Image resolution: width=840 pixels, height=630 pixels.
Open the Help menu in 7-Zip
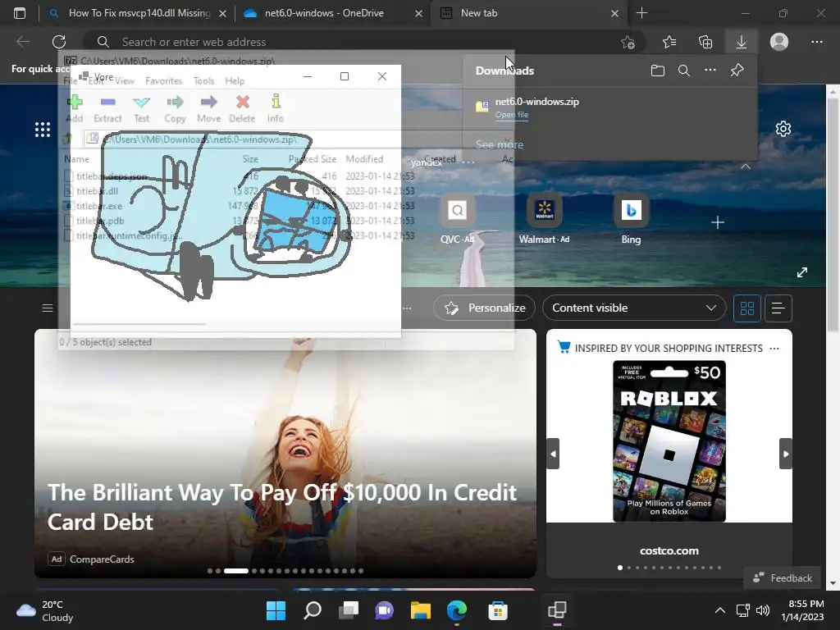(235, 81)
